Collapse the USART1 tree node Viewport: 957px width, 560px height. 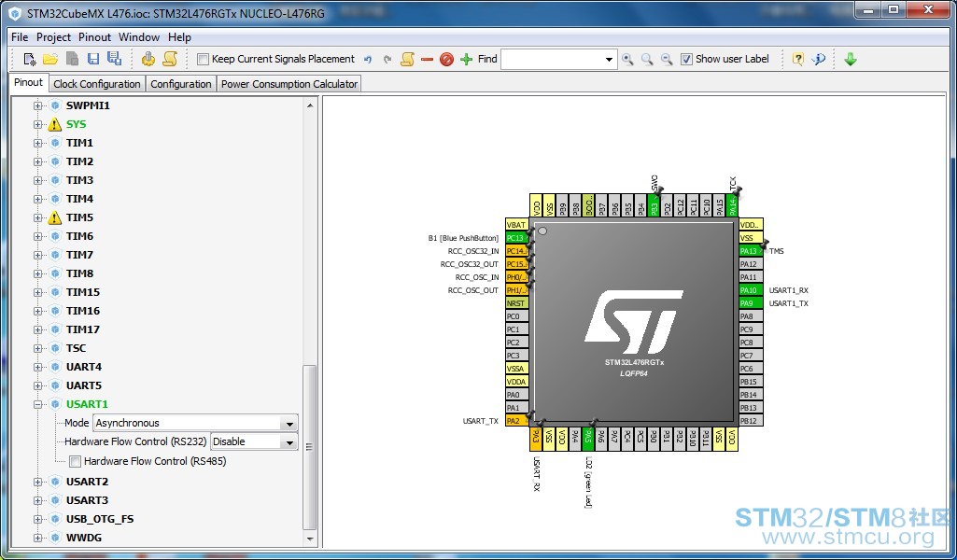point(38,404)
